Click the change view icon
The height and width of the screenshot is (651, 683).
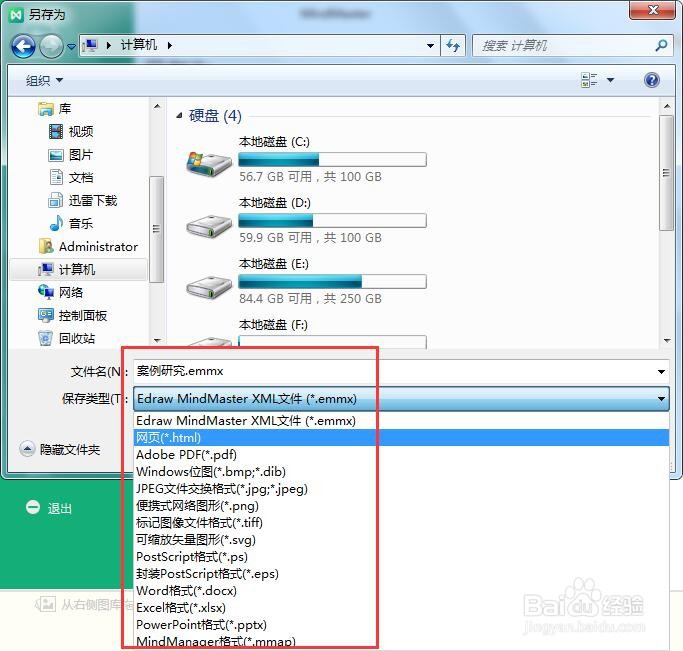point(589,80)
